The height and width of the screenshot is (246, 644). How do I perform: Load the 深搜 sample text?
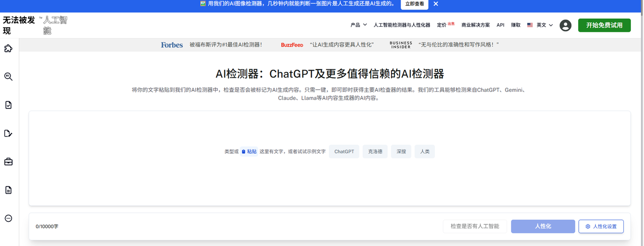click(401, 151)
